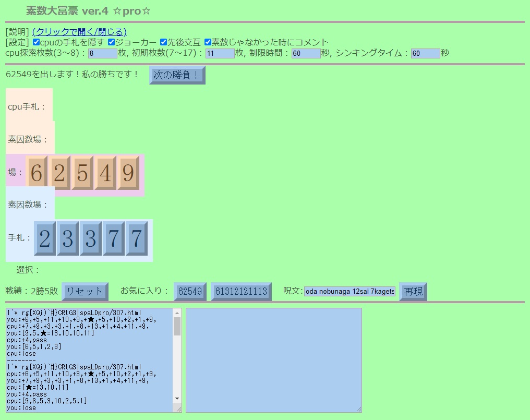The height and width of the screenshot is (420, 530).
Task: Click the 2 card on the field
Action: (x=59, y=173)
